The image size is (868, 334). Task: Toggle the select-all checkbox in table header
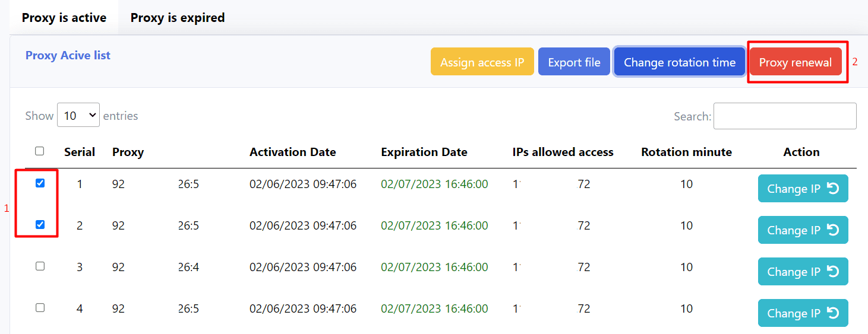[x=40, y=151]
